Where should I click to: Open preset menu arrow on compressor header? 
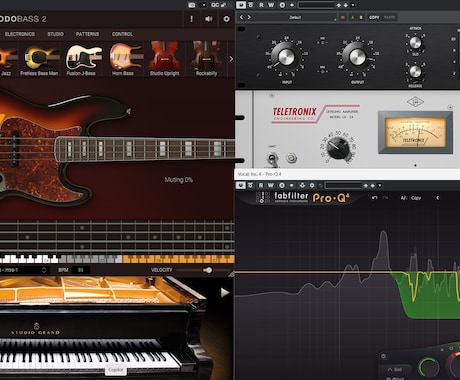click(x=353, y=5)
